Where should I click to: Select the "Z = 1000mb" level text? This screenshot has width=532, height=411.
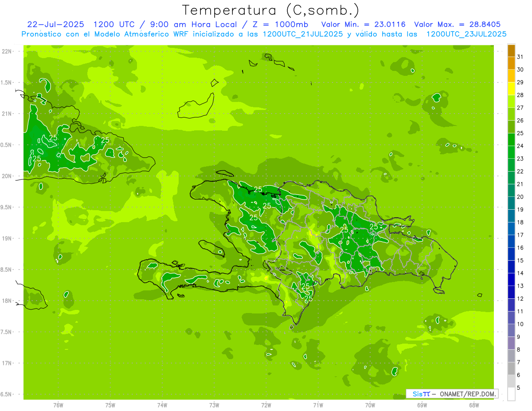(280, 24)
